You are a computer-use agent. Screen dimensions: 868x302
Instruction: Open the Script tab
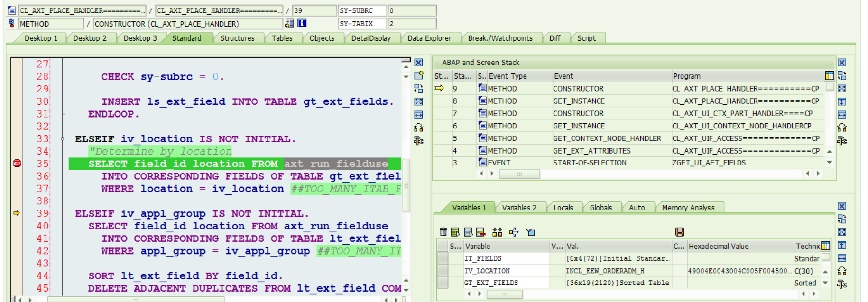[x=586, y=38]
